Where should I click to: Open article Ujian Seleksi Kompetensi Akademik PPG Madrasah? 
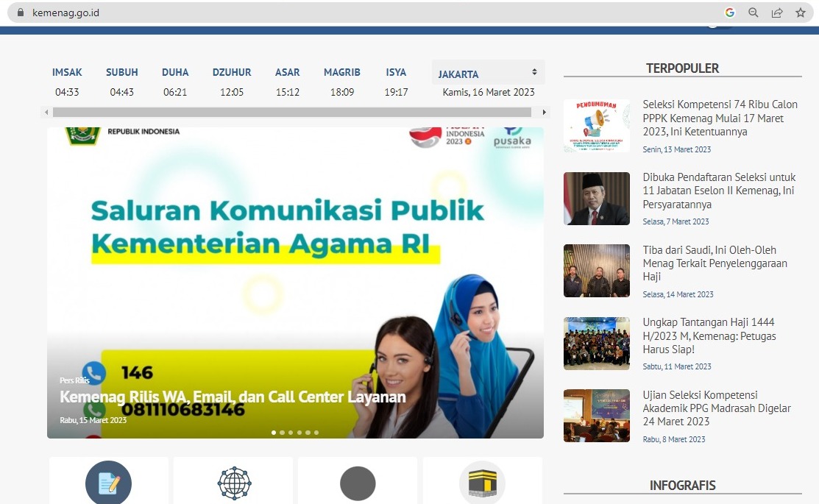tap(717, 408)
